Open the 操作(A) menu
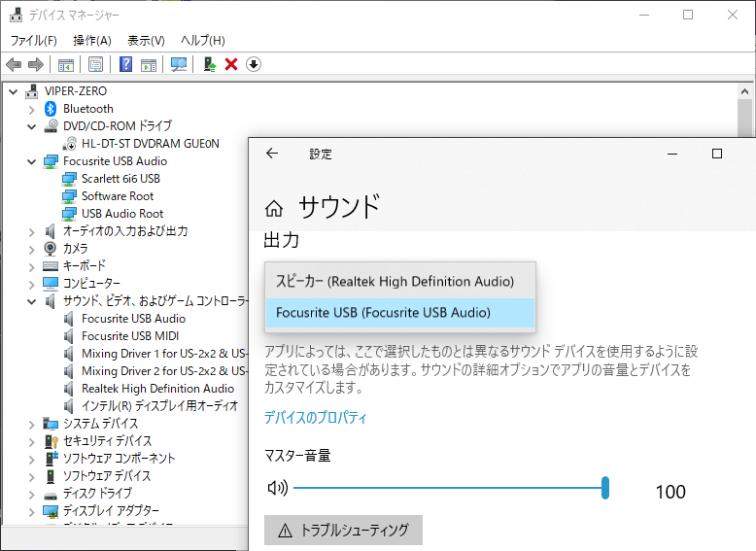756x551 pixels. tap(92, 41)
